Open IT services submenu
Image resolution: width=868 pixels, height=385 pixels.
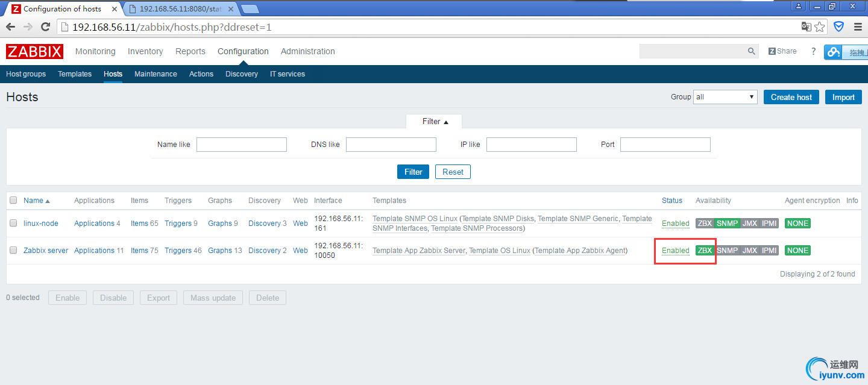288,74
